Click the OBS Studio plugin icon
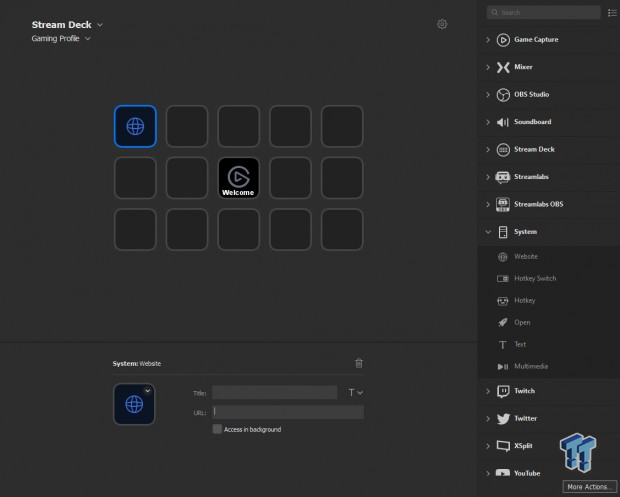620x497 pixels. pos(503,95)
